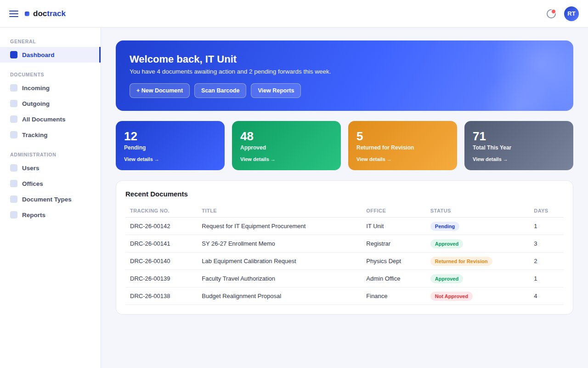
Task: Click the Physics Dept office cell
Action: (384, 261)
